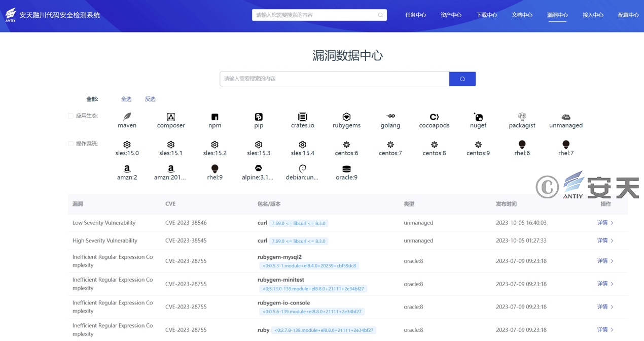Click the magnifier icon in the header search
The width and height of the screenshot is (644, 341).
click(380, 15)
